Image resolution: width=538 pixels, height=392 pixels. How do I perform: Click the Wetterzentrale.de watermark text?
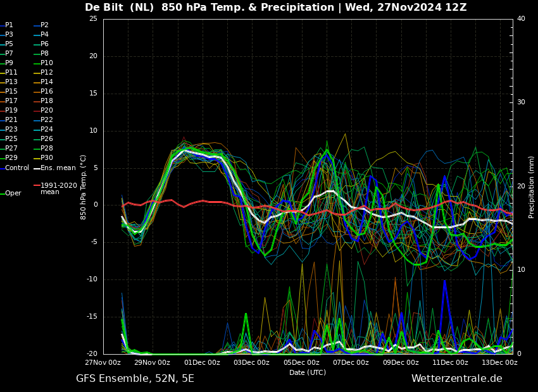tap(457, 379)
